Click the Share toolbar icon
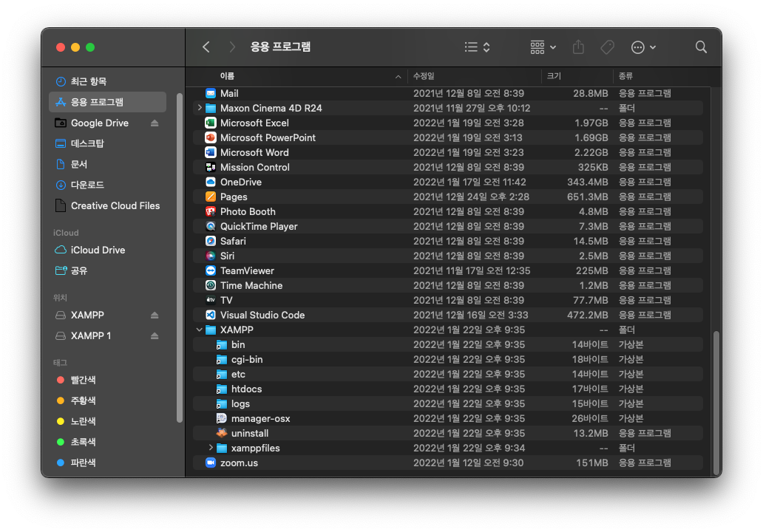The height and width of the screenshot is (532, 763). (578, 47)
